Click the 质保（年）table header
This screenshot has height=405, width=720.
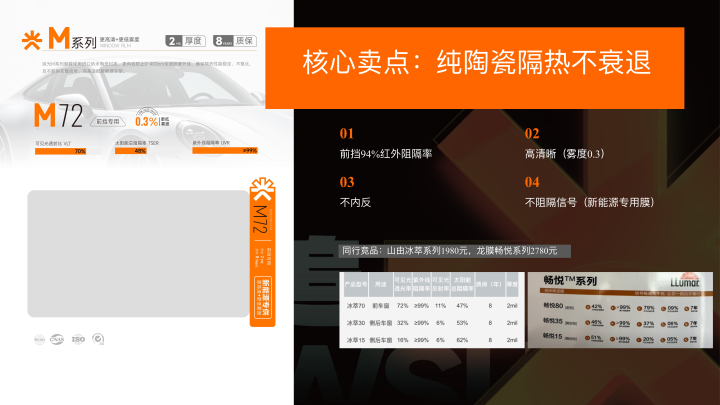tap(489, 284)
